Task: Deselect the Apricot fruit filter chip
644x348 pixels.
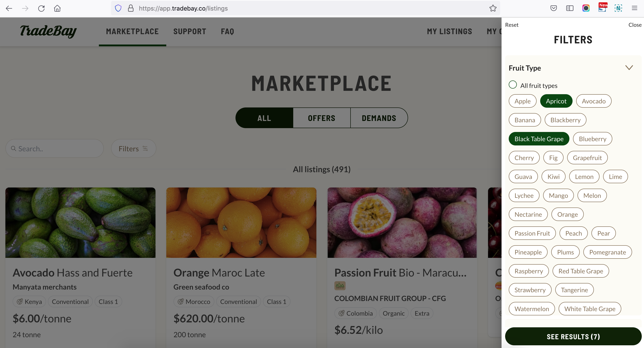Action: [x=556, y=101]
